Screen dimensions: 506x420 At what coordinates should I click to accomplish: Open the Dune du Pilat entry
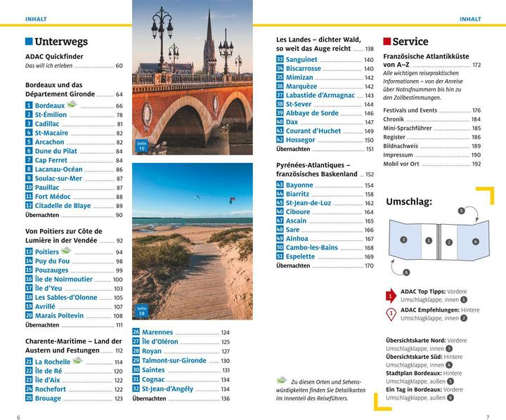click(x=74, y=151)
